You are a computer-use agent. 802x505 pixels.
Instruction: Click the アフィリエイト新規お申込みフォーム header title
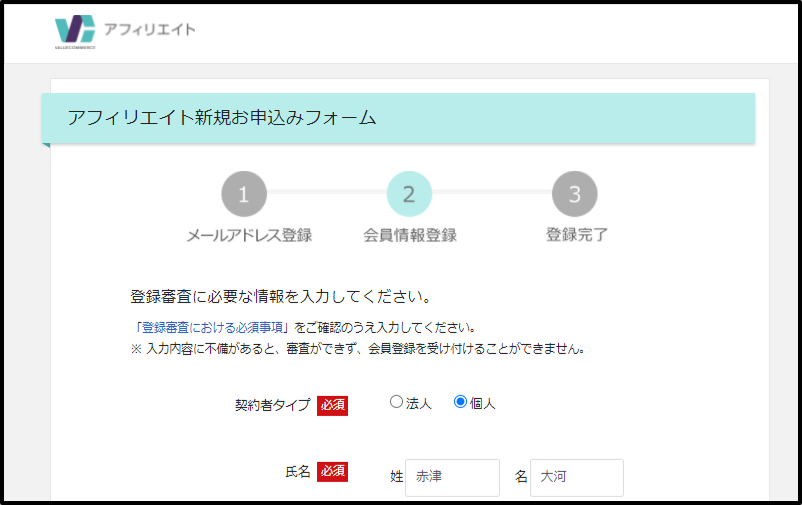point(222,118)
